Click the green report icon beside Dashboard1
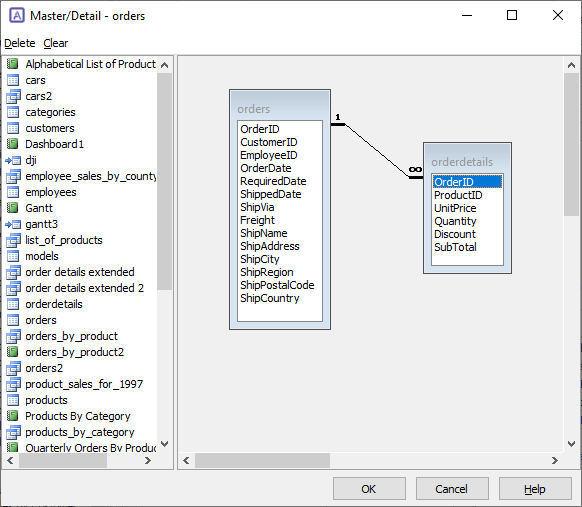582x507 pixels. [13, 144]
